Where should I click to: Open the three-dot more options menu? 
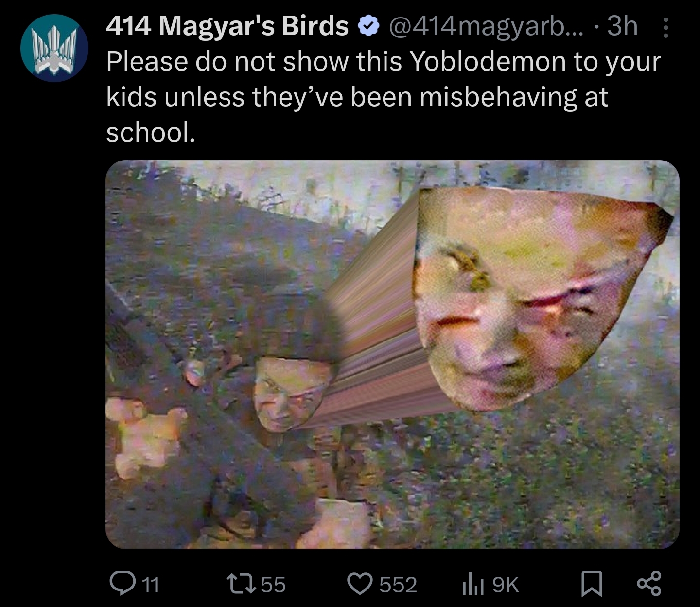(x=665, y=28)
